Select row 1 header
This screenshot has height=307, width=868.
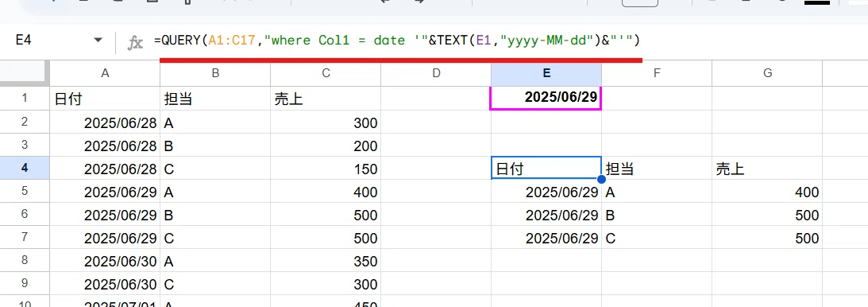(25, 98)
